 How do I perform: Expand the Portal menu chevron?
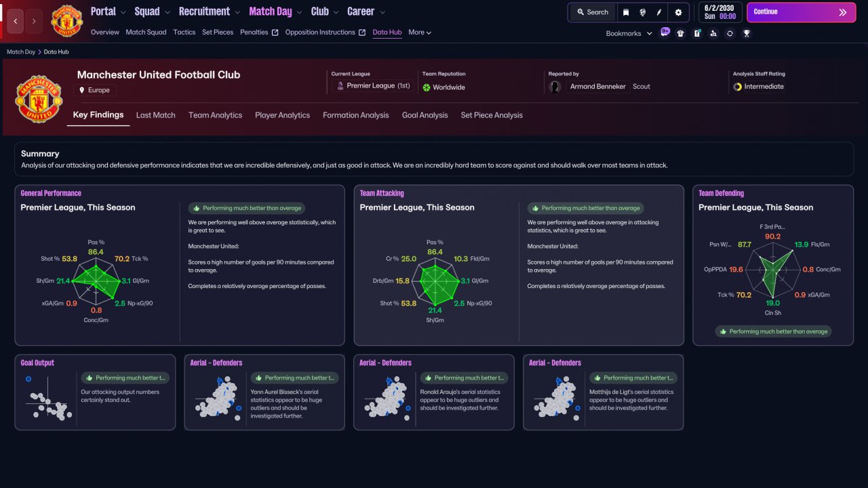point(123,12)
